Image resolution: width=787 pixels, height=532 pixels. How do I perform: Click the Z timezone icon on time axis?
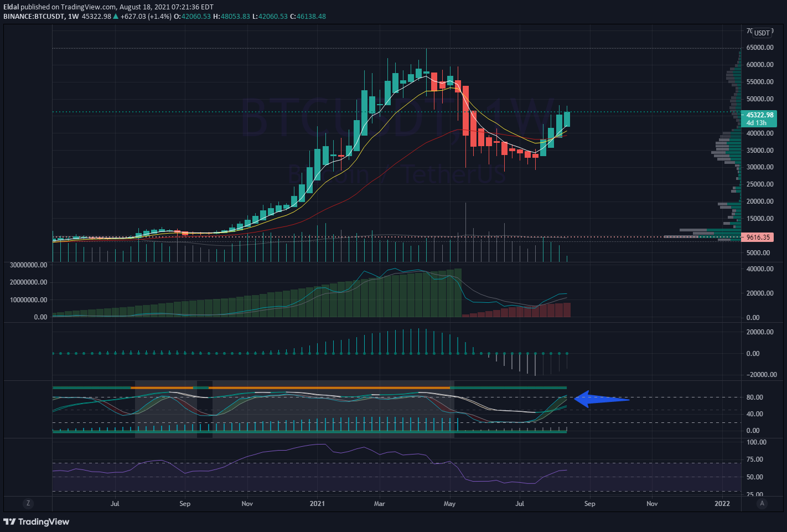(28, 503)
